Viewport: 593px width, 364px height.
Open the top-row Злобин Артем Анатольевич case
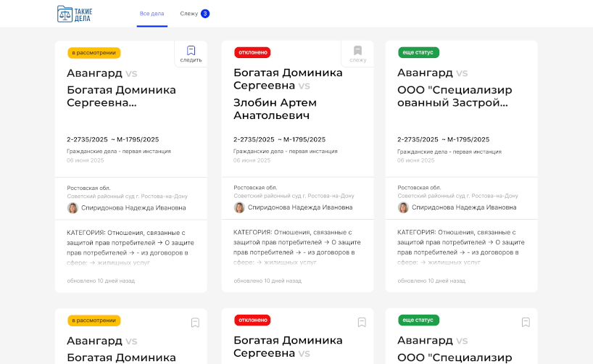pyautogui.click(x=275, y=109)
